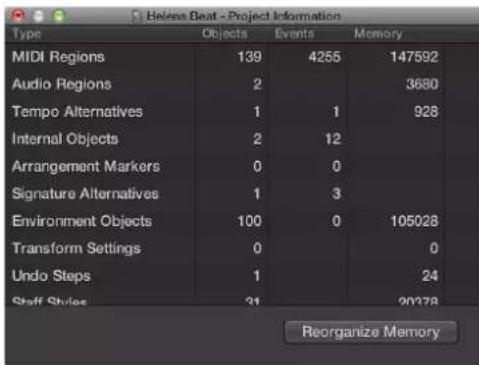Click Internal Objects events value 12
The width and height of the screenshot is (479, 365).
point(333,139)
